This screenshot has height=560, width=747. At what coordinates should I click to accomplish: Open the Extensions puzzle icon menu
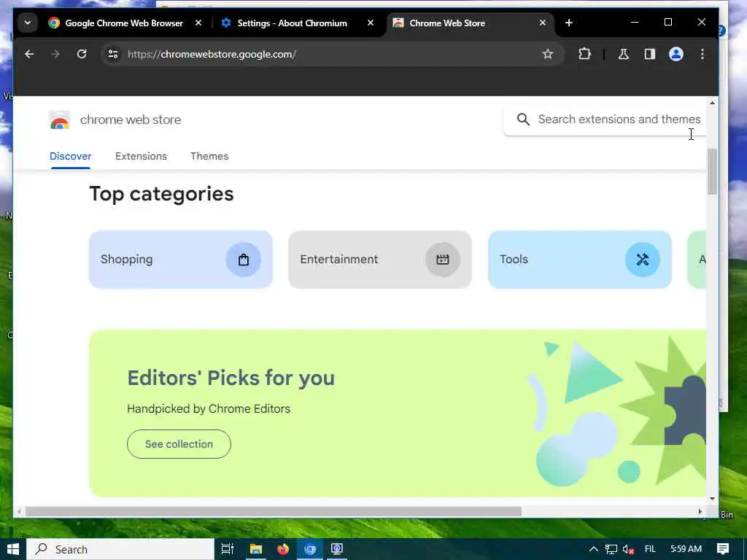pos(584,54)
